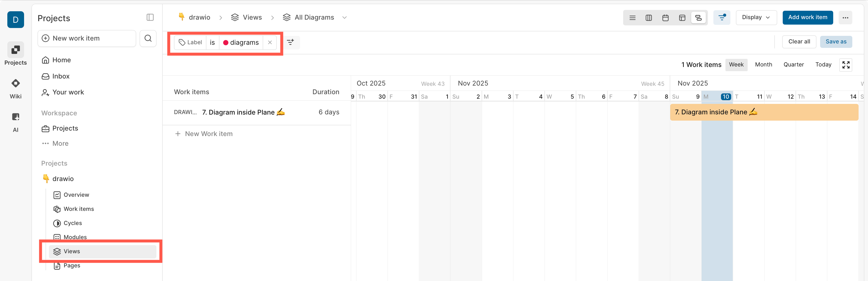Click the red diagrams label color dot
This screenshot has width=868, height=281.
click(226, 42)
